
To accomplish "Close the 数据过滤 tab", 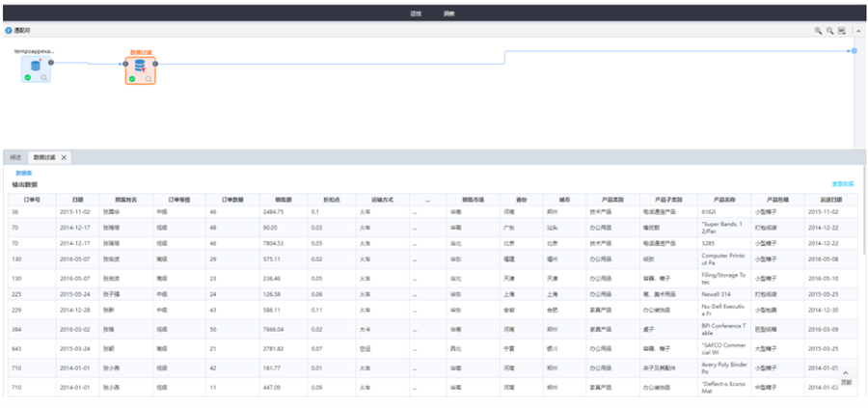I will (64, 156).
